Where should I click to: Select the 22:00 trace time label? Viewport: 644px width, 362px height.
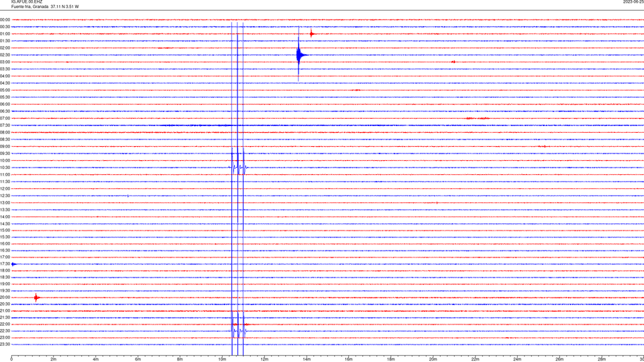5,324
